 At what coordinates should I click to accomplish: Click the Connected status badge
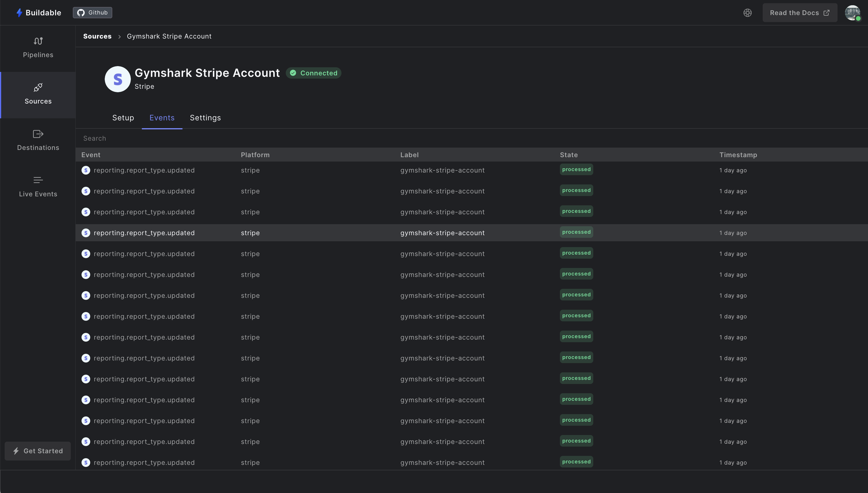tap(313, 73)
